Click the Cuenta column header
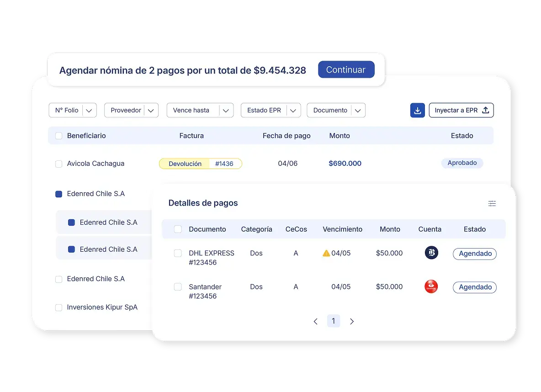 430,229
